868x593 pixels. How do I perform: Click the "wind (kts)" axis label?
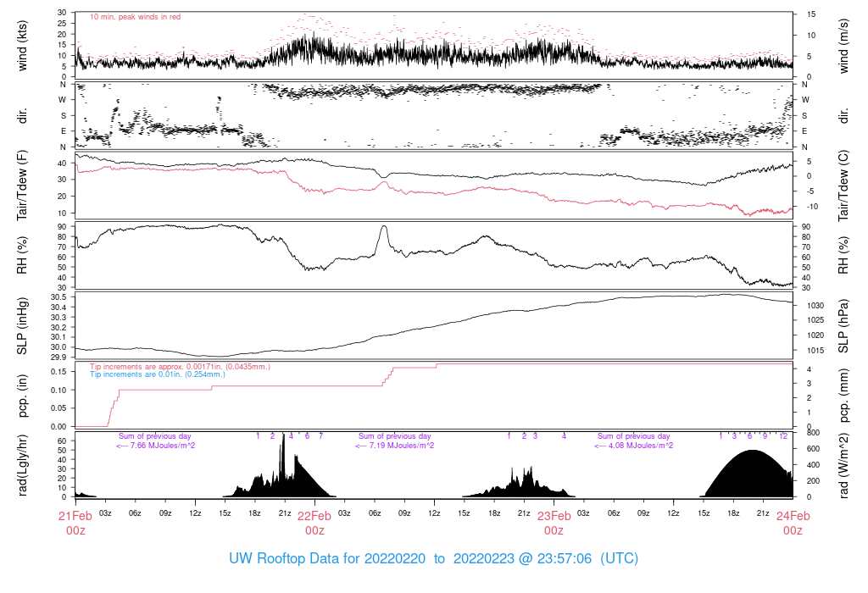tap(22, 46)
